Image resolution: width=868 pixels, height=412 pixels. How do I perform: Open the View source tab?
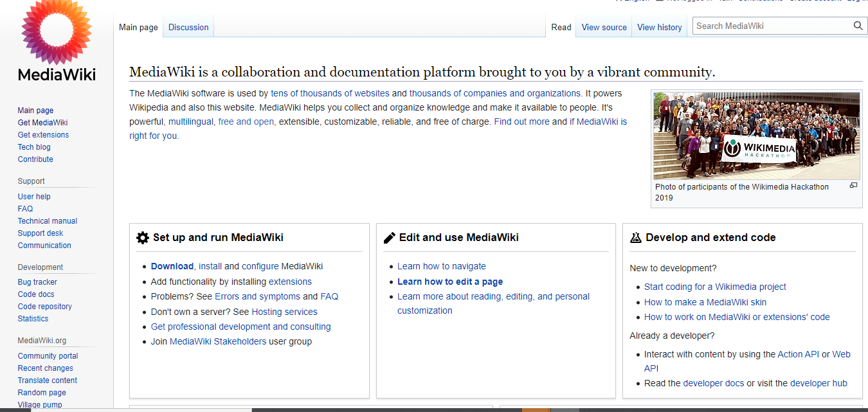pyautogui.click(x=604, y=27)
